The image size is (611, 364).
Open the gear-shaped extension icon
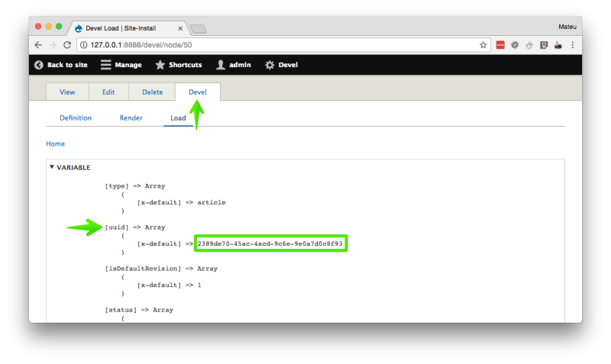(515, 45)
